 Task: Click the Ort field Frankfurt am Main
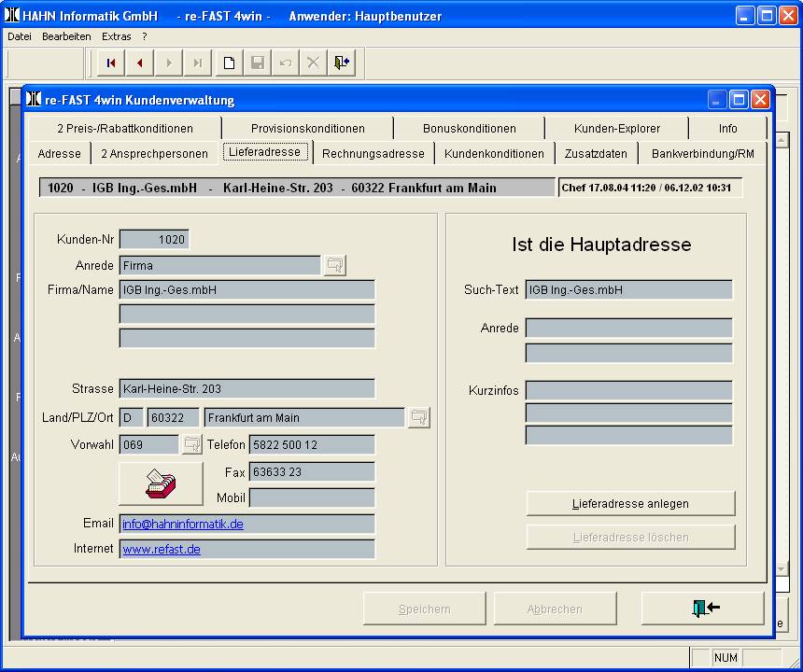[x=304, y=417]
